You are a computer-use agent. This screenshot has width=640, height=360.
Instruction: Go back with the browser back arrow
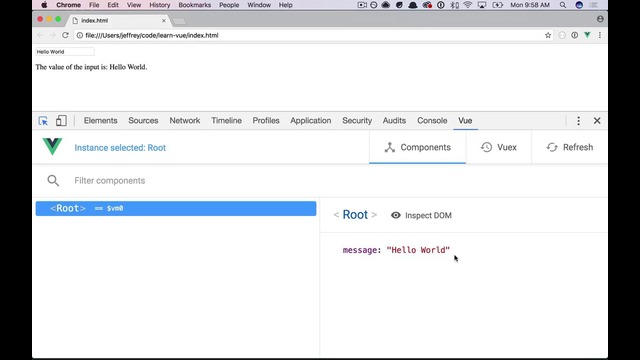click(40, 35)
